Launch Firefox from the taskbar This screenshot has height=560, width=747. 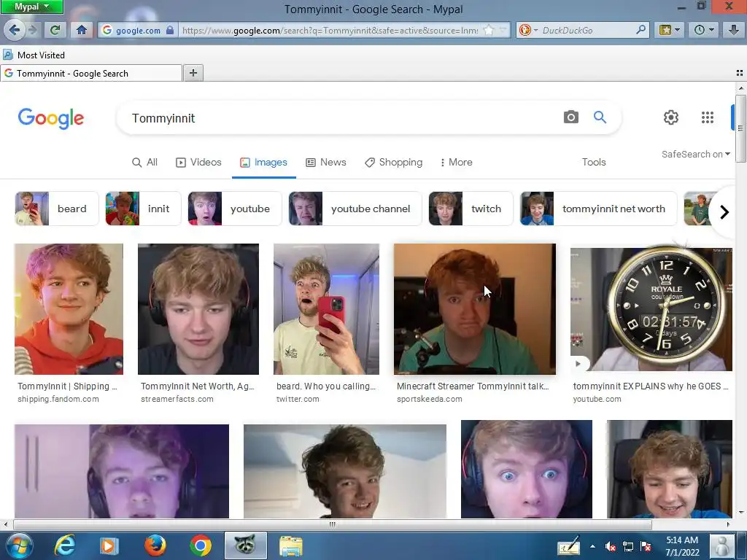155,545
